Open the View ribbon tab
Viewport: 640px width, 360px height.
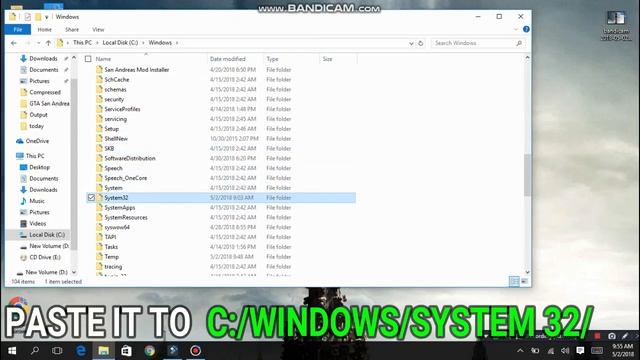(x=98, y=29)
